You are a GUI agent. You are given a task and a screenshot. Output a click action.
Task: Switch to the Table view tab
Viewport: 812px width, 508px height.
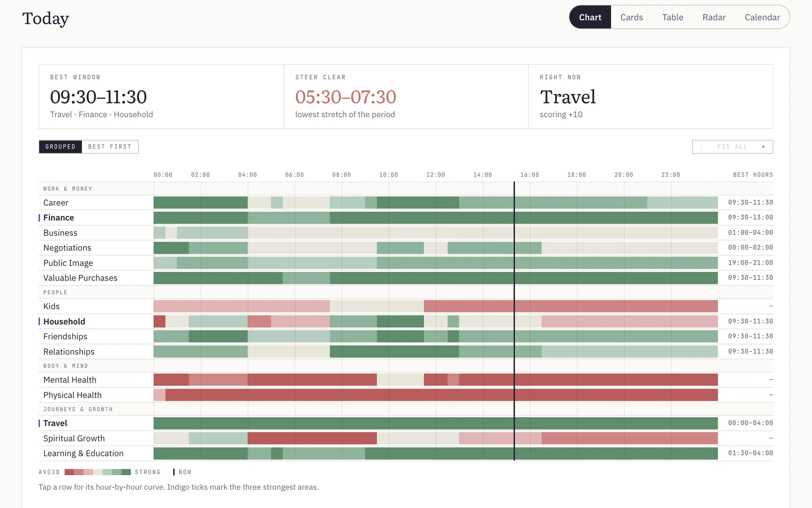pos(673,17)
